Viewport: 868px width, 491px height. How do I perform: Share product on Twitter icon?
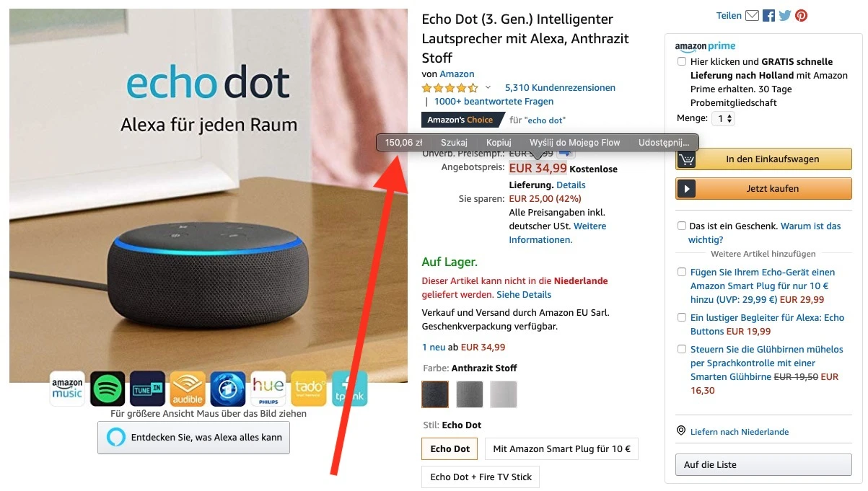coord(785,15)
